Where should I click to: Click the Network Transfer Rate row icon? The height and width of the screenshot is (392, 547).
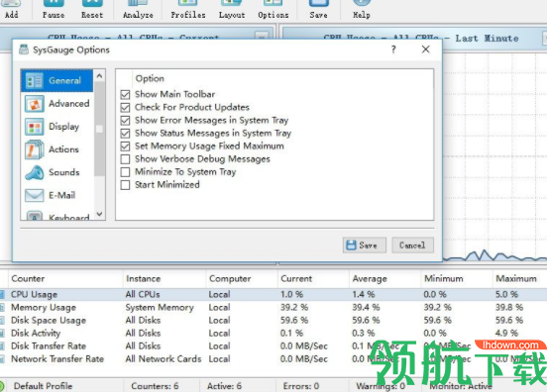(2, 359)
